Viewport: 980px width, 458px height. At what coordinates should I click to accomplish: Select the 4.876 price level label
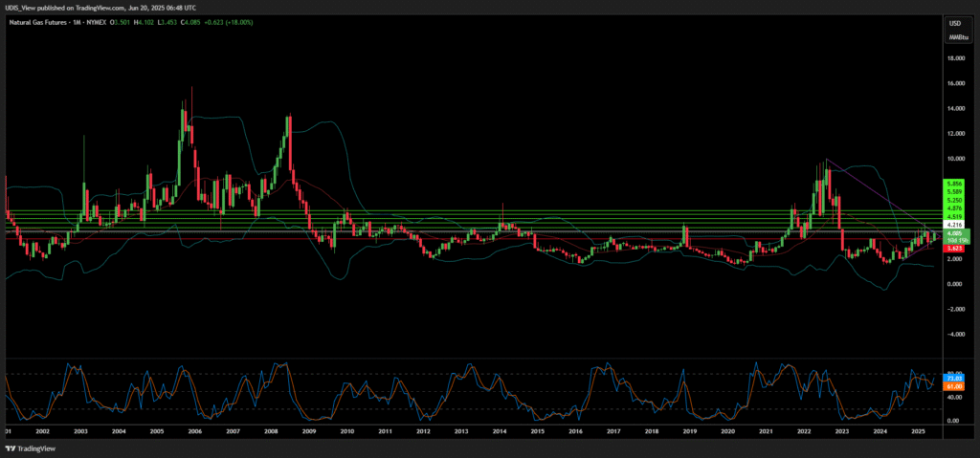click(x=954, y=208)
